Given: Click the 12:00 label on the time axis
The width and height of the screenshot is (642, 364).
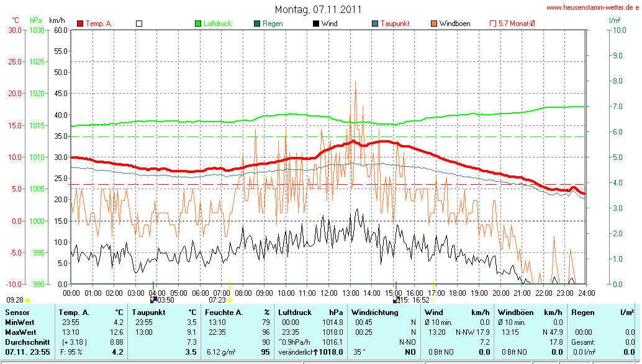Looking at the screenshot, I should [328, 292].
